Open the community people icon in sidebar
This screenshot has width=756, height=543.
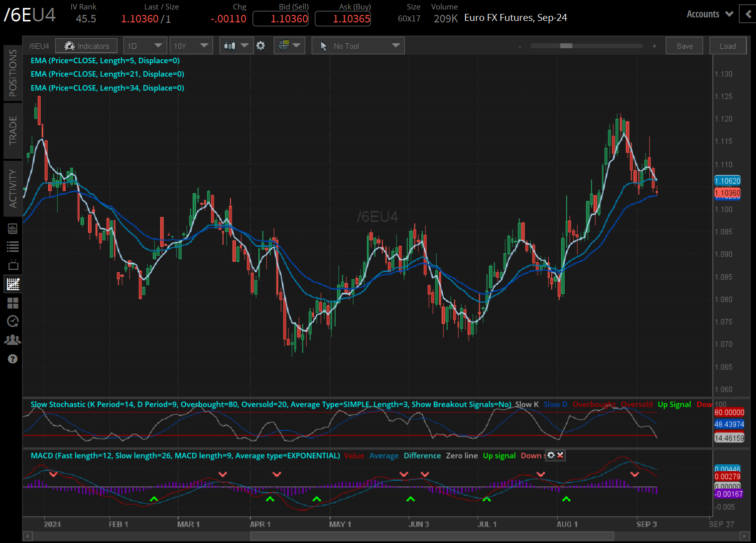[13, 340]
